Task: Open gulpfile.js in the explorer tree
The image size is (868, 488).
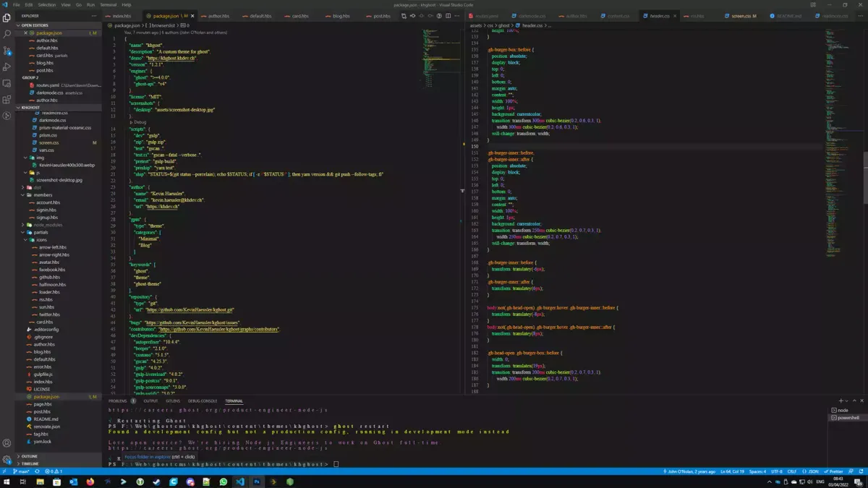Action: pos(43,374)
